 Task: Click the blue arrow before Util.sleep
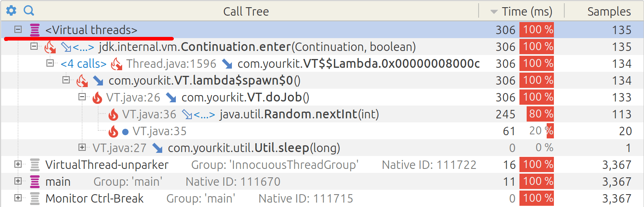(x=157, y=148)
